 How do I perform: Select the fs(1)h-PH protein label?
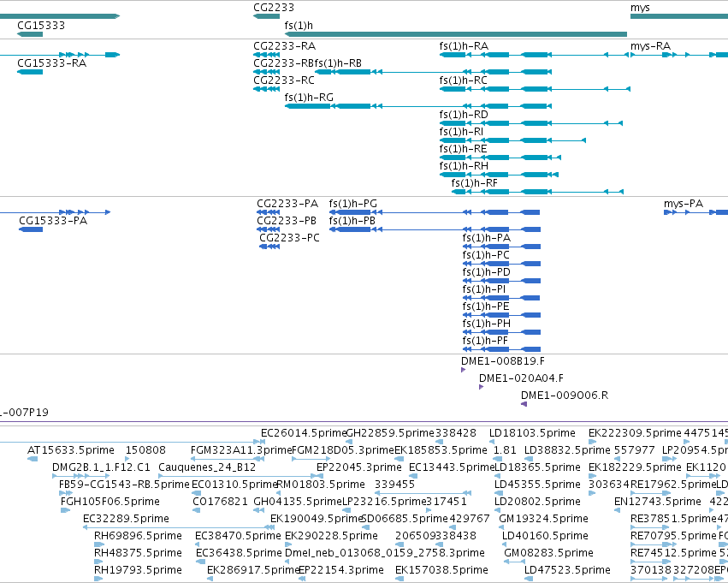click(486, 324)
